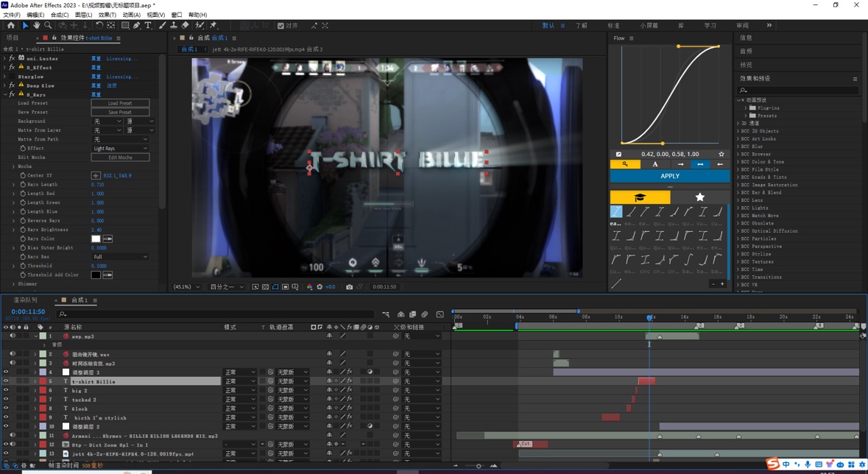
Task: Open the Rays Res dropdown set to Full
Action: click(120, 257)
